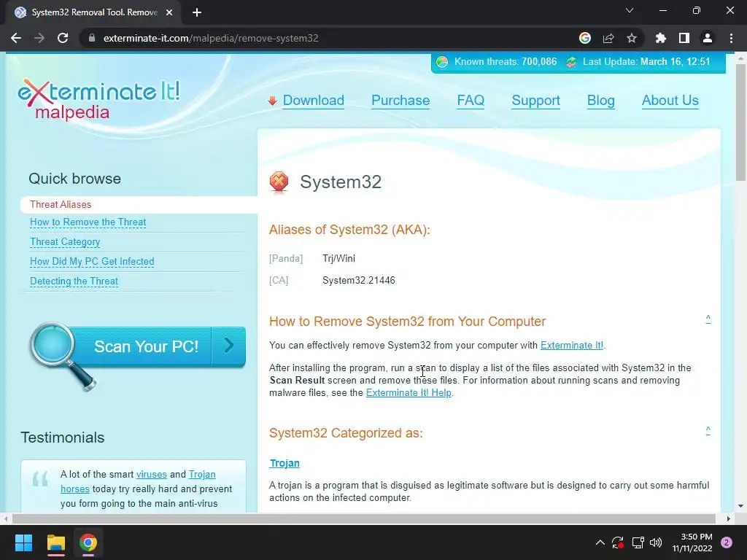
Task: Open the tab search chevron
Action: point(630,10)
